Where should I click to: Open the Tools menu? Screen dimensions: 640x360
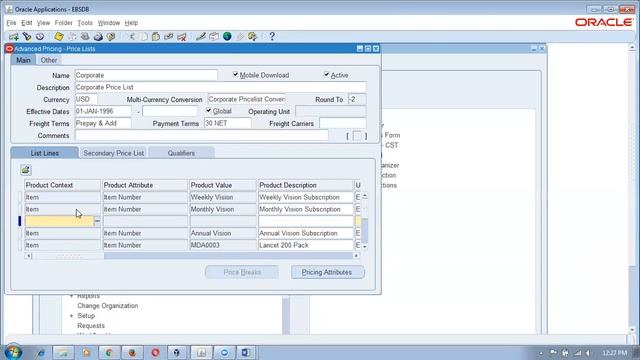pyautogui.click(x=85, y=23)
